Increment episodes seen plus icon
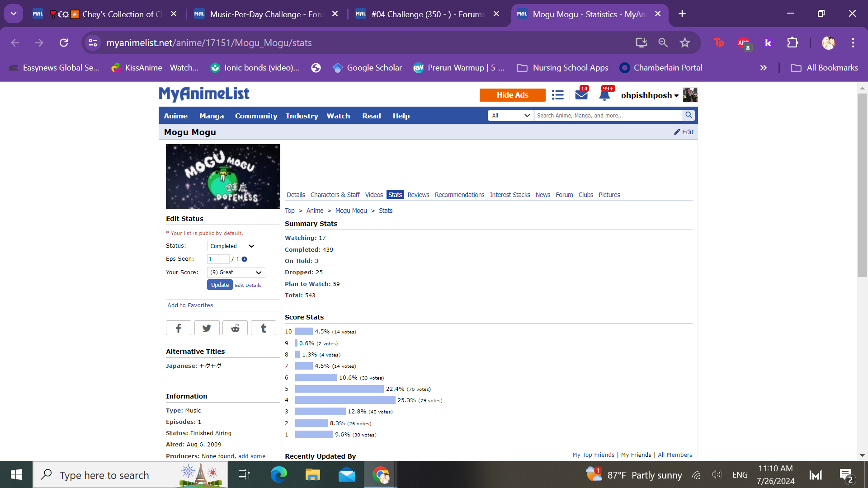 pyautogui.click(x=244, y=259)
